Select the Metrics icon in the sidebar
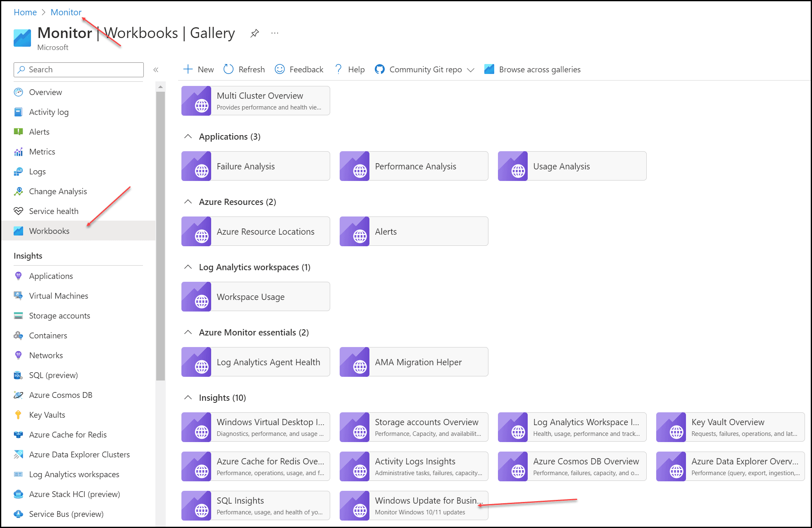The height and width of the screenshot is (528, 812). [19, 152]
